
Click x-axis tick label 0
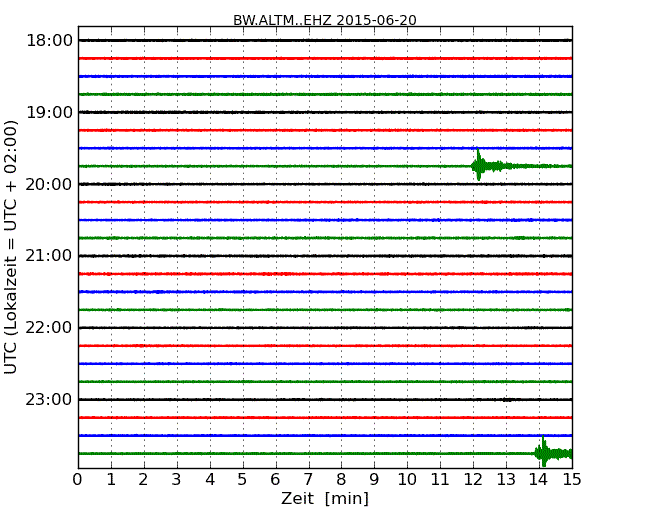click(x=78, y=480)
